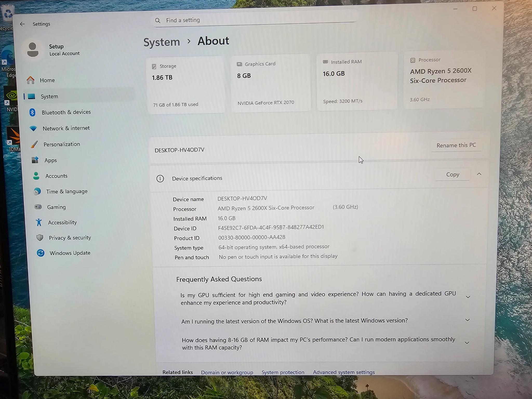Click the System monitor icon in sidebar

(31, 96)
